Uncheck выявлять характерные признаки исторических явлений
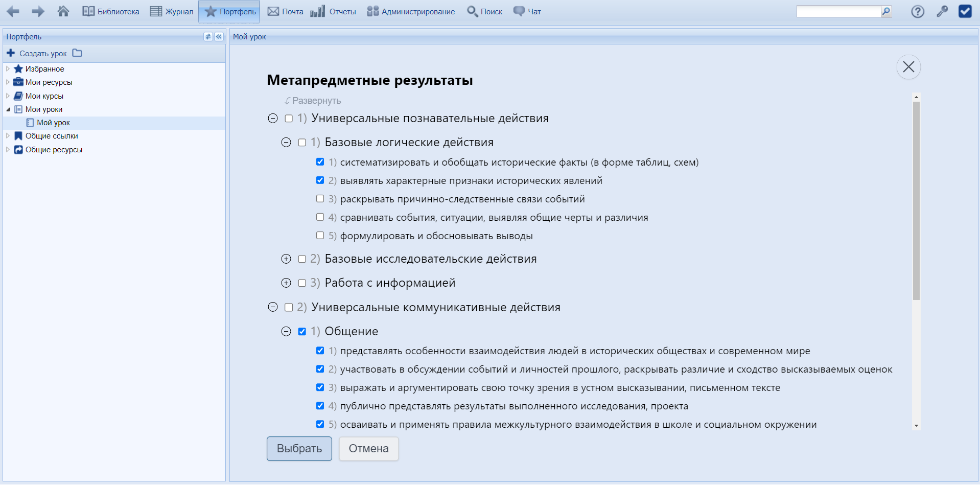The height and width of the screenshot is (485, 980). (320, 180)
